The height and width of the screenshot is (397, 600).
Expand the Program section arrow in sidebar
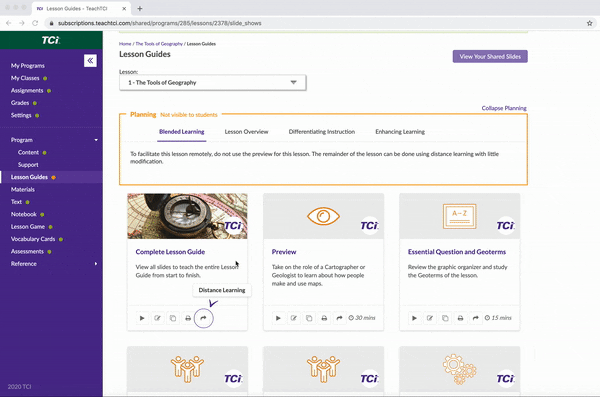tap(96, 140)
